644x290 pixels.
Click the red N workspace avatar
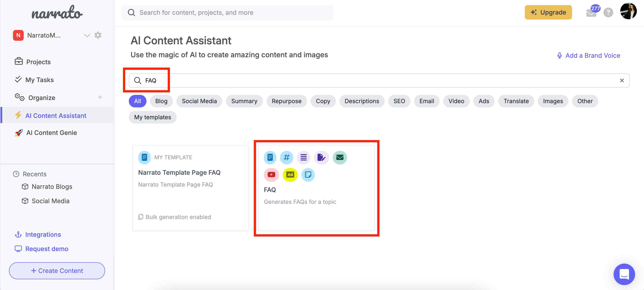[x=18, y=35]
